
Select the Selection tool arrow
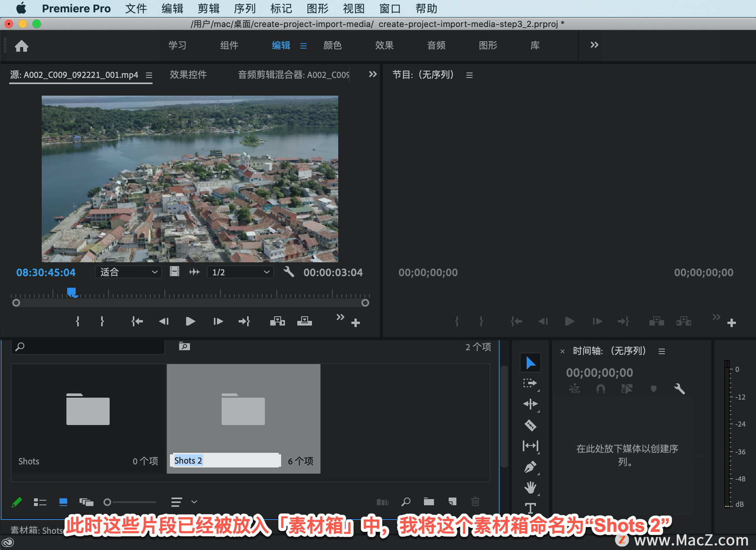pos(530,362)
